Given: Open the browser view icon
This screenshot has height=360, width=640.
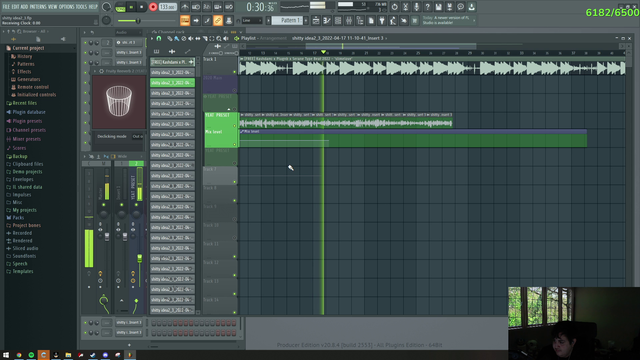Looking at the screenshot, I should [x=360, y=20].
